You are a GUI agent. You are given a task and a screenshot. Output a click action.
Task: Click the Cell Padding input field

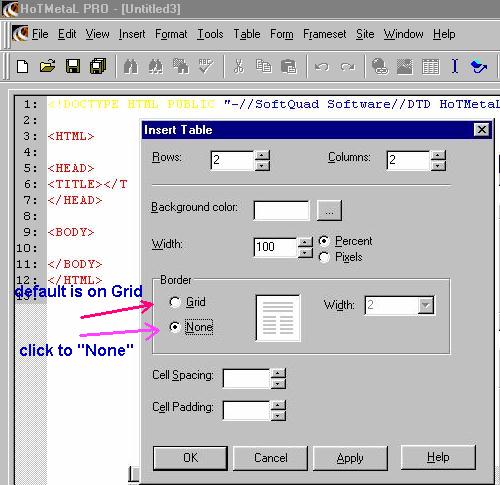246,410
